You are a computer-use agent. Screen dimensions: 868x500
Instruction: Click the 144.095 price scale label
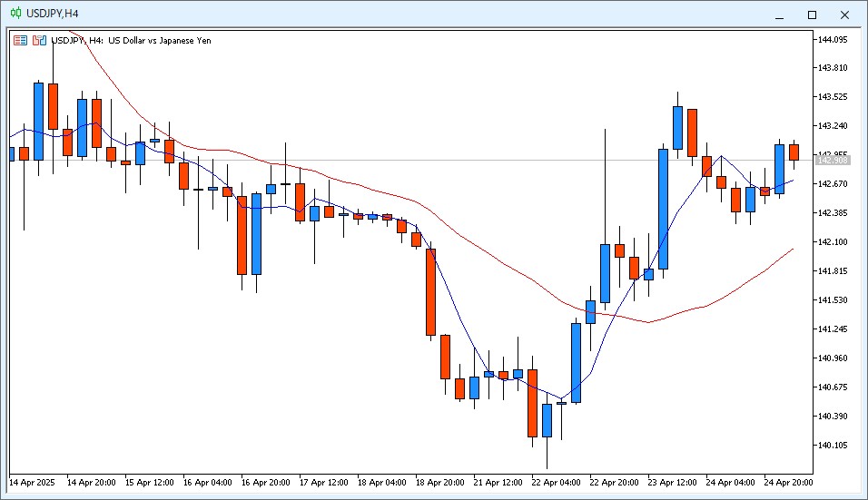833,39
